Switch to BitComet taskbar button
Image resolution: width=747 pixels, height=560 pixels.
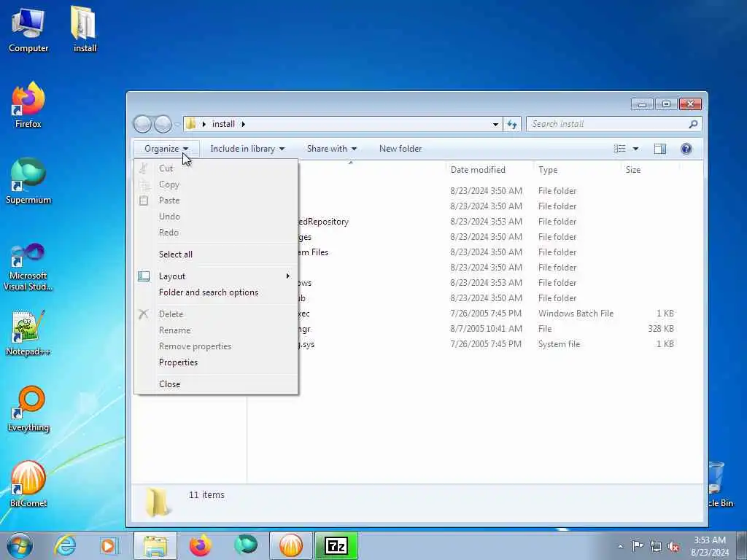click(291, 545)
